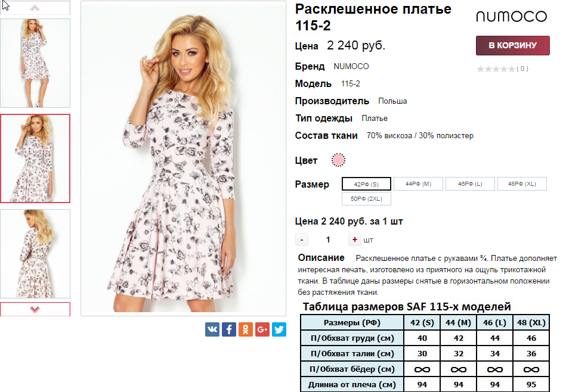The image size is (566, 392).
Task: Select size 42РФ (S)
Action: [x=366, y=184]
